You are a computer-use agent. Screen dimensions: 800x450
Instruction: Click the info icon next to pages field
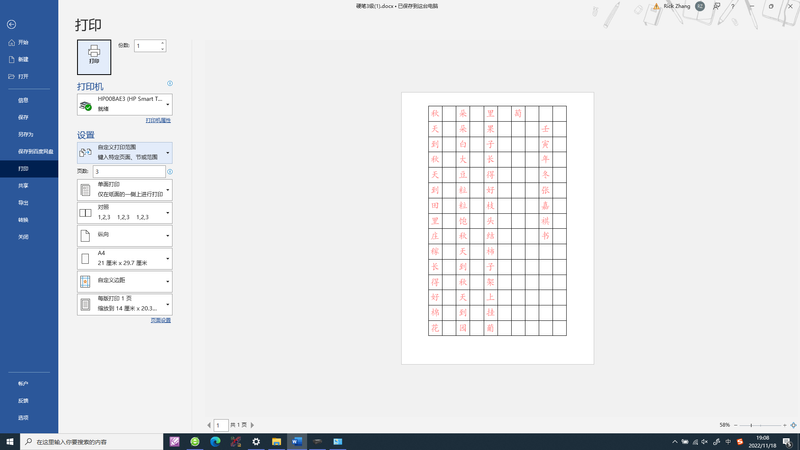[x=170, y=172]
